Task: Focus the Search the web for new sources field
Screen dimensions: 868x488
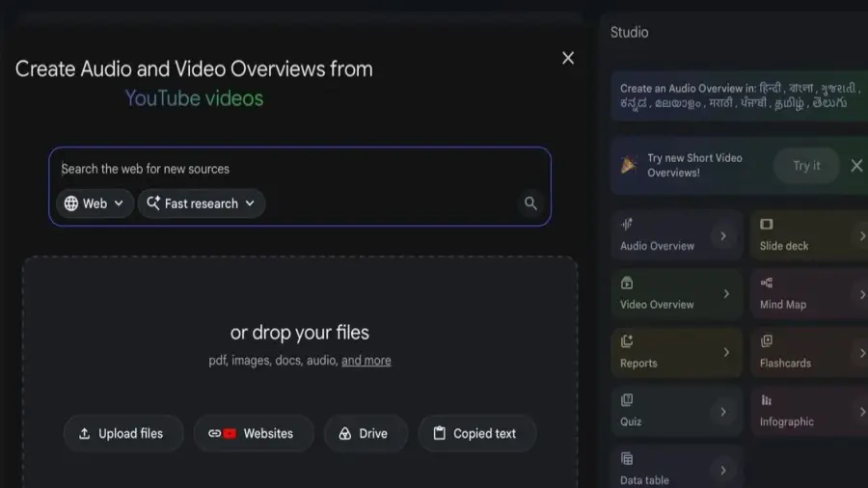Action: click(299, 169)
